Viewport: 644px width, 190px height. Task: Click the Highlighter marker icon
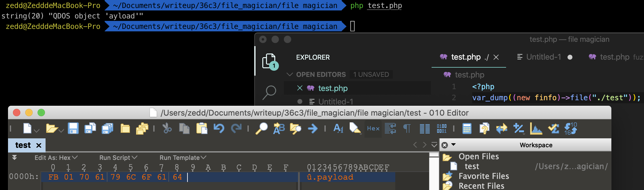(355, 128)
